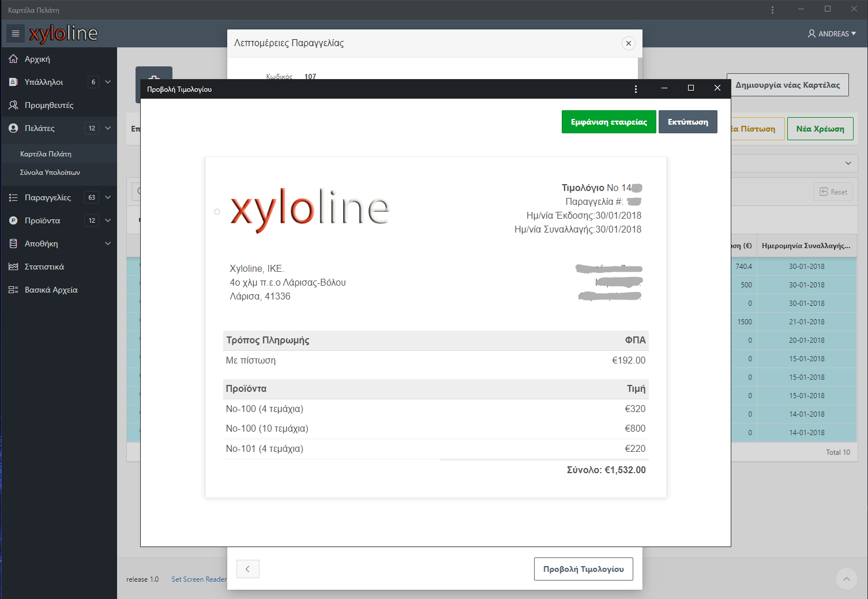Click the scroll-to-top arrow button
This screenshot has width=868, height=599.
[846, 579]
